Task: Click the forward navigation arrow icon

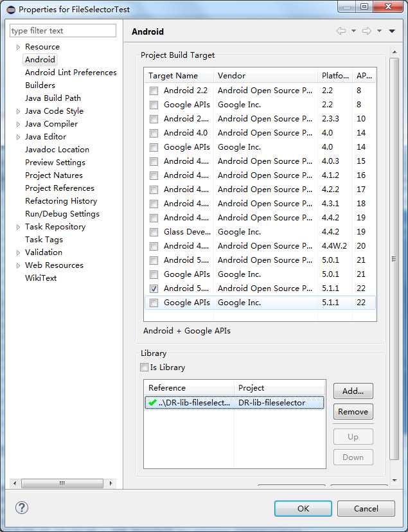Action: [367, 31]
